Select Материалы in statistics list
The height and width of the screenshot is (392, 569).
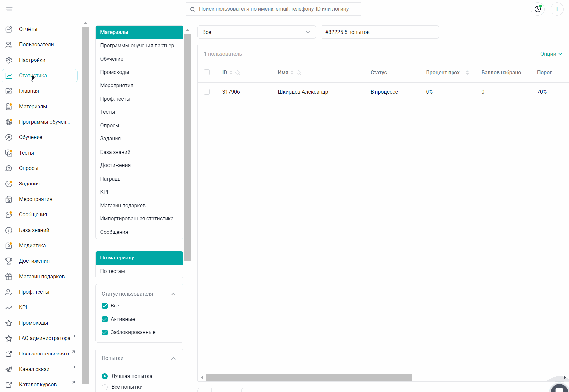(139, 32)
